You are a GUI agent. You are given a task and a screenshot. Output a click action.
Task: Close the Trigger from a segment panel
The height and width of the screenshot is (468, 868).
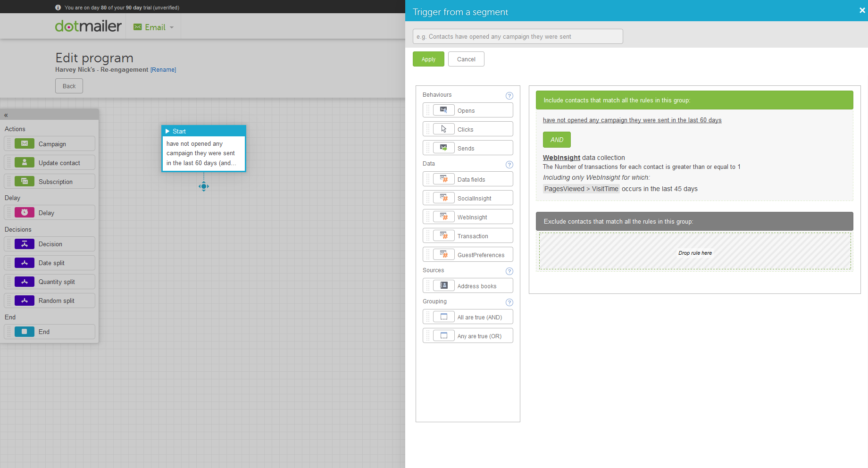click(x=862, y=10)
